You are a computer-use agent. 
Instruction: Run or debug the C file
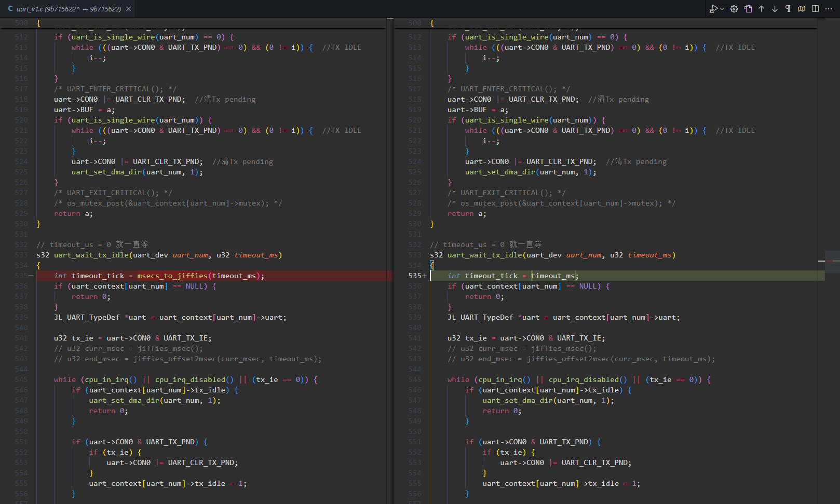click(714, 9)
